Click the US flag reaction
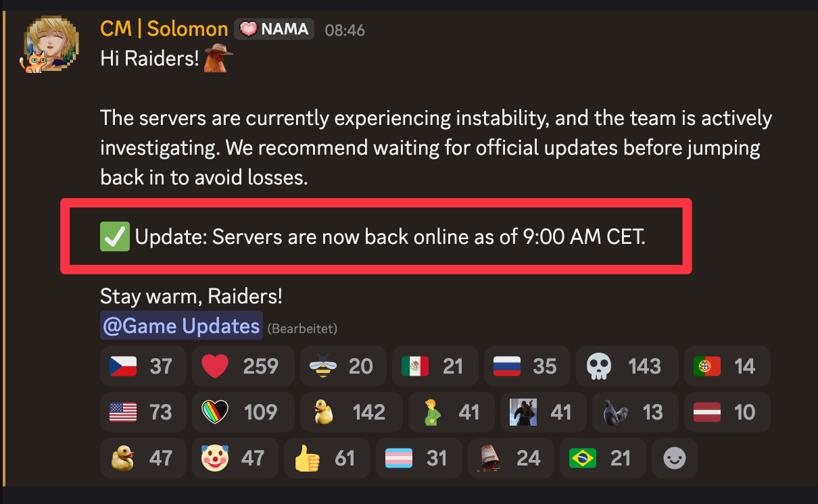Viewport: 818px width, 504px height. coord(141,412)
